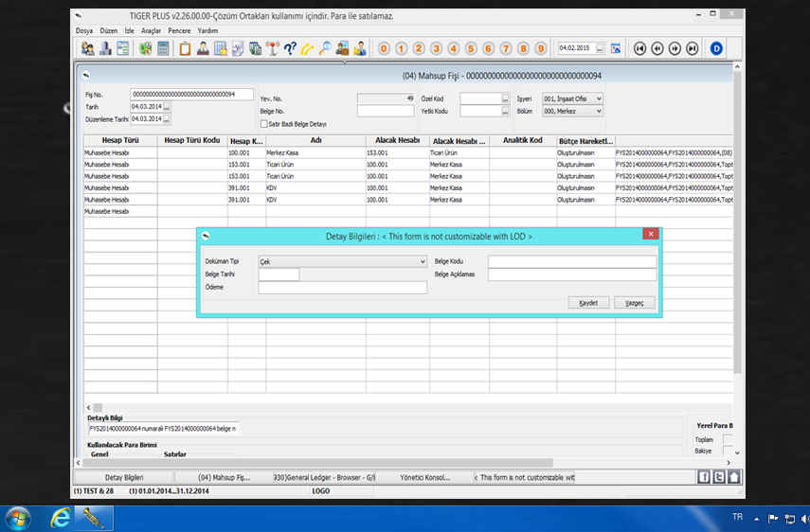
Task: Click orange shortcut number 0
Action: [x=384, y=48]
